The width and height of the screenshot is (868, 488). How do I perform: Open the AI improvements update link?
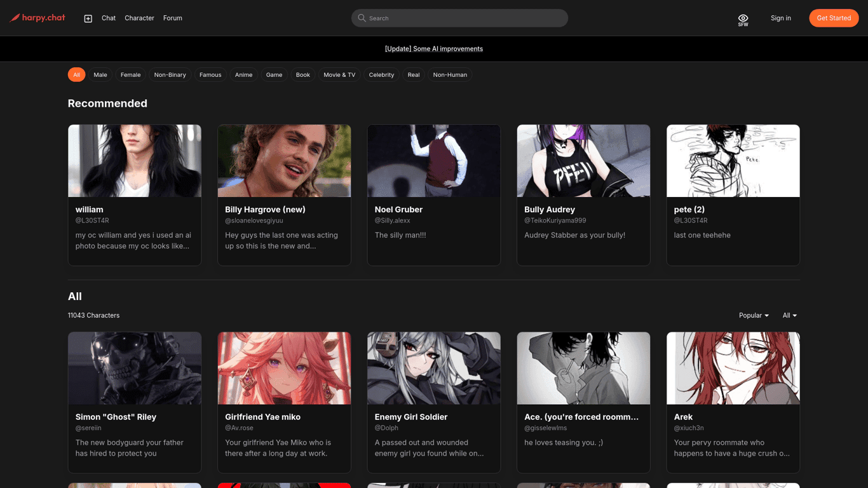(434, 49)
